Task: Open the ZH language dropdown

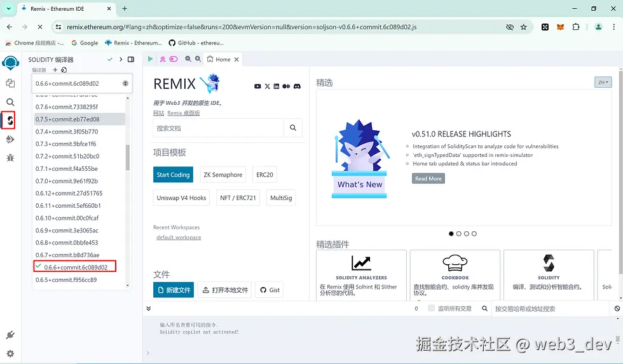Action: click(603, 82)
